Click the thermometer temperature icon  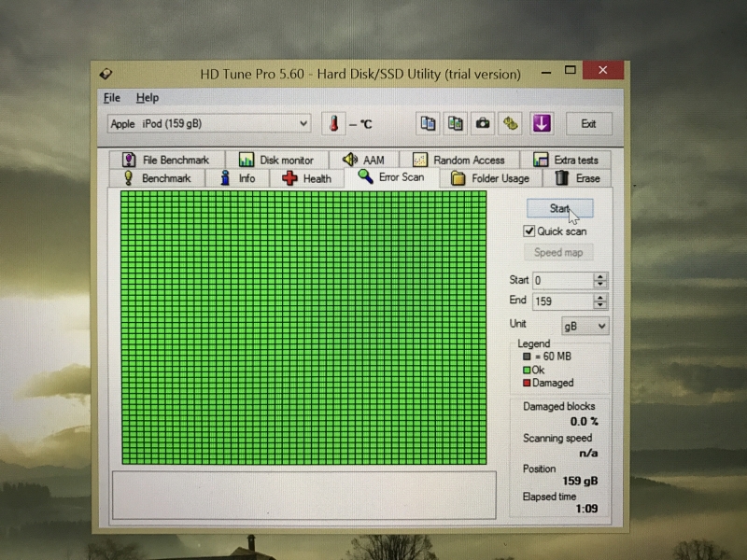pos(334,124)
